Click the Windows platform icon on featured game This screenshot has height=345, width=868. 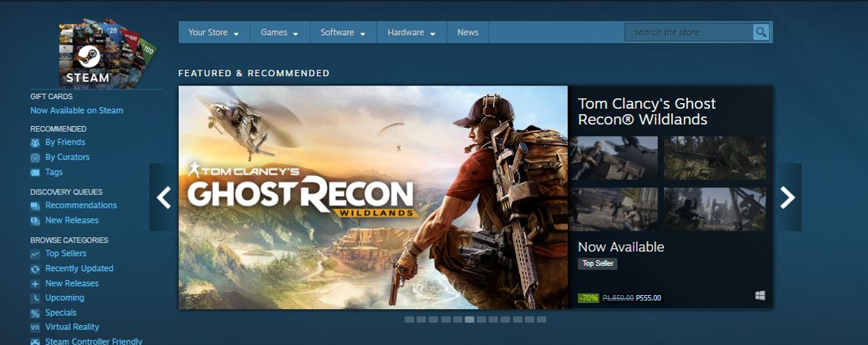click(x=760, y=296)
